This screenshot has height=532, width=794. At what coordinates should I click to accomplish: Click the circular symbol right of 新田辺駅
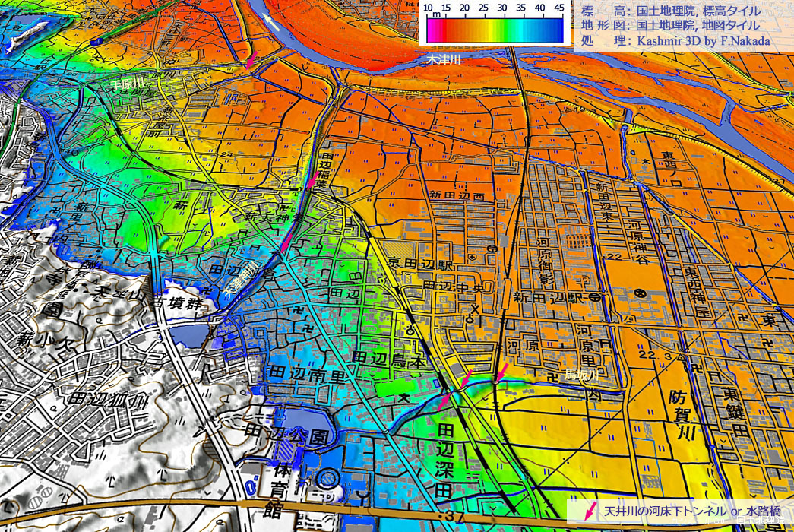pos(593,296)
